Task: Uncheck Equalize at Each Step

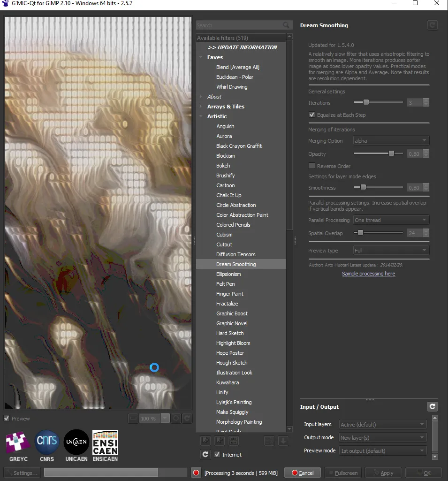Action: [x=312, y=115]
